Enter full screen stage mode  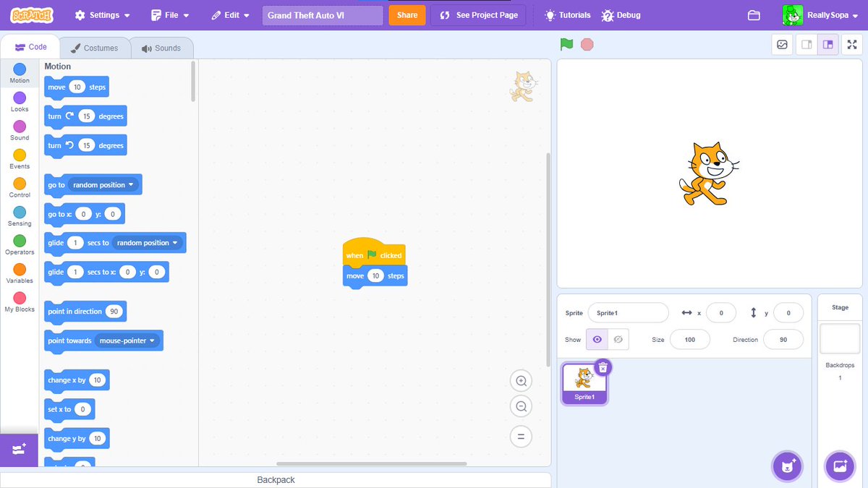[x=851, y=44]
